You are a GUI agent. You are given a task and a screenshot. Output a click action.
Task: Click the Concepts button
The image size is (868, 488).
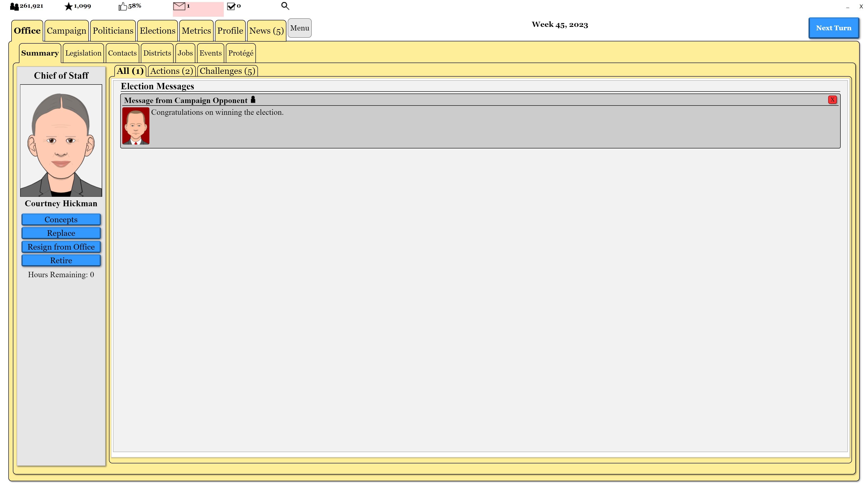coord(61,220)
